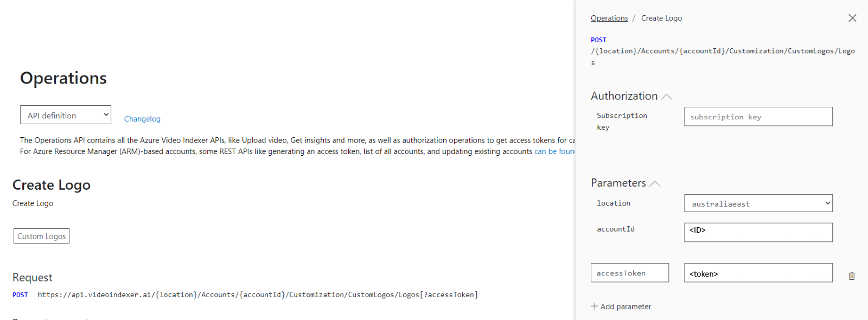This screenshot has height=320, width=868.
Task: Click the Custom Logos tag button
Action: tap(42, 236)
